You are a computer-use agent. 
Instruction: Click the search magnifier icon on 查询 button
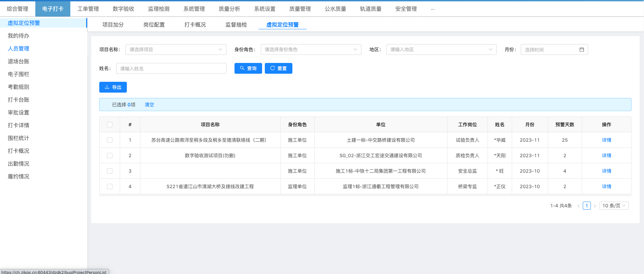click(242, 68)
